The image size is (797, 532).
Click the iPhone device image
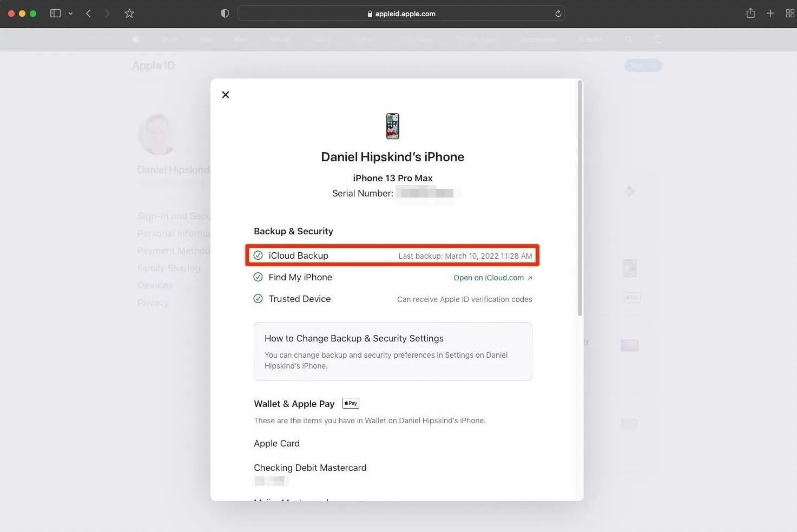point(393,126)
